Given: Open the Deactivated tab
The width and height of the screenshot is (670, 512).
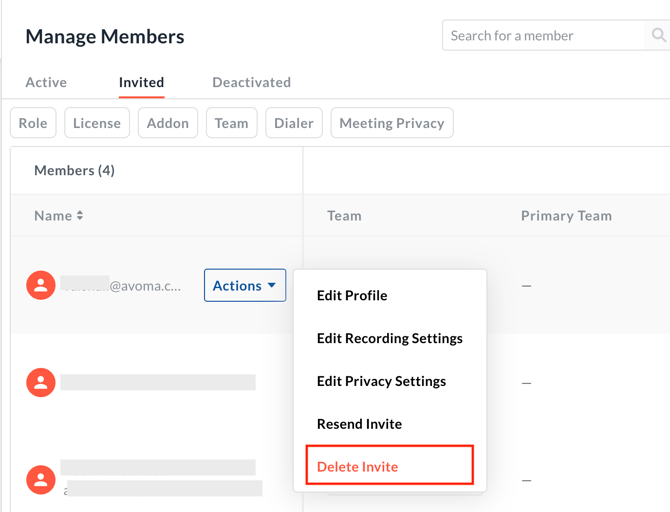Looking at the screenshot, I should [252, 82].
